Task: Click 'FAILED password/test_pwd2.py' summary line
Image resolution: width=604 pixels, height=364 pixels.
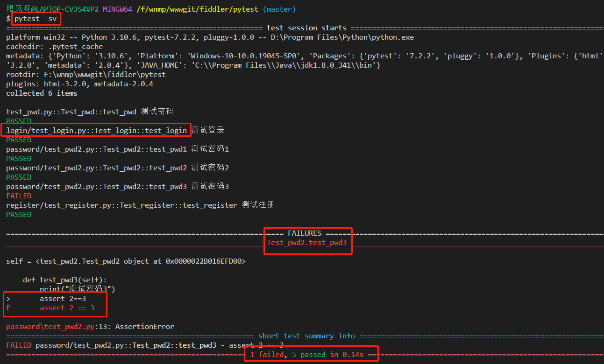Action: click(x=145, y=345)
